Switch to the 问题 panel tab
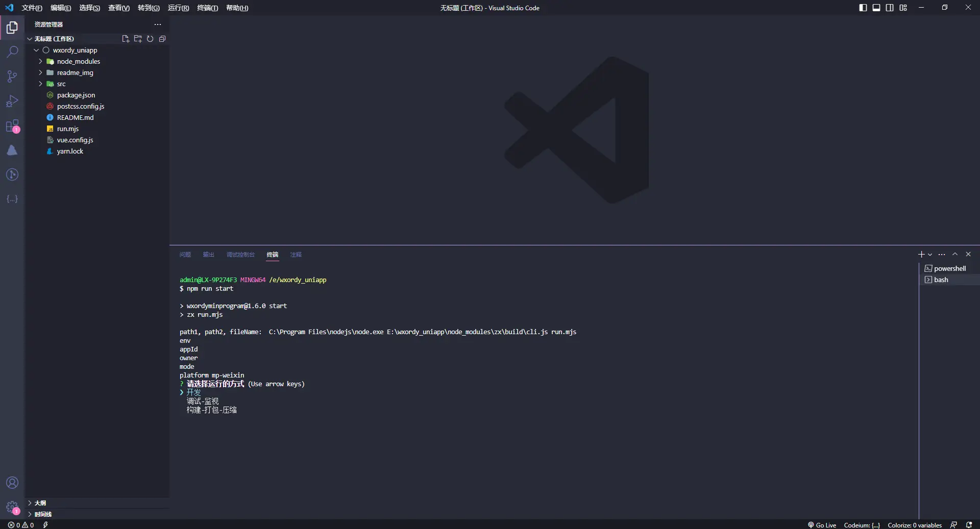 click(x=185, y=255)
